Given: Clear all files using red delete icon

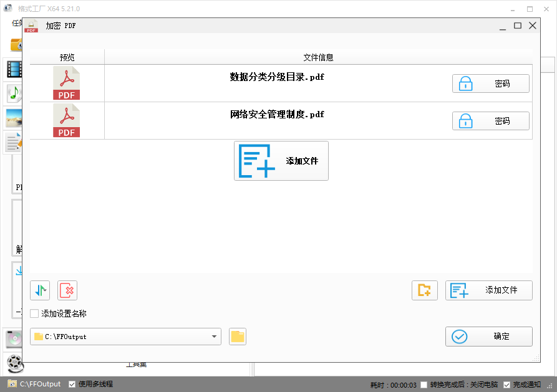Looking at the screenshot, I should click(67, 290).
